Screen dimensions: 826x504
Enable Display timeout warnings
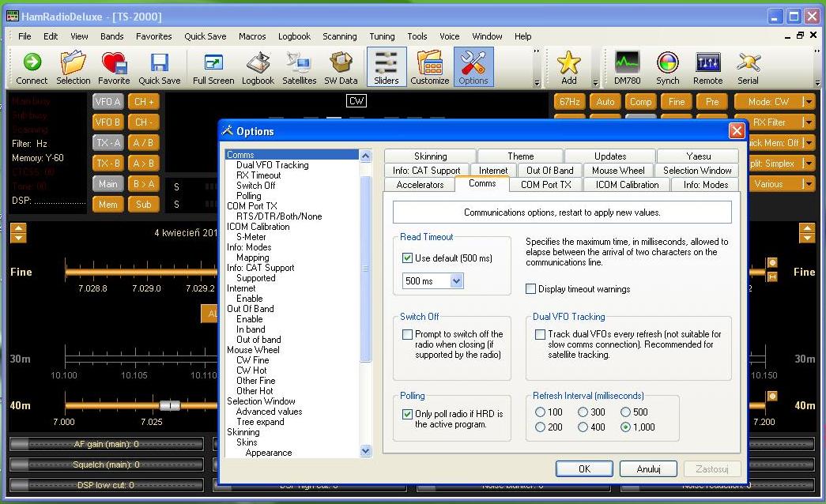click(x=531, y=289)
